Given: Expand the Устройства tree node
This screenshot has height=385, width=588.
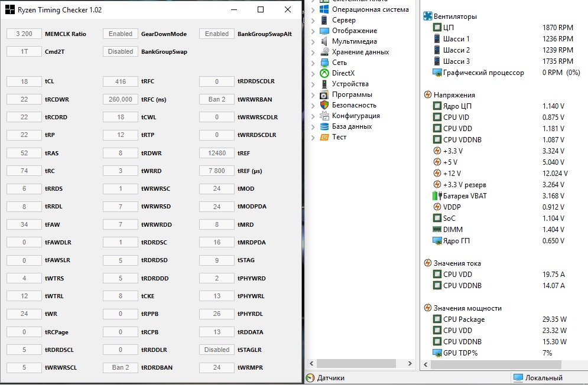Looking at the screenshot, I should tap(313, 84).
